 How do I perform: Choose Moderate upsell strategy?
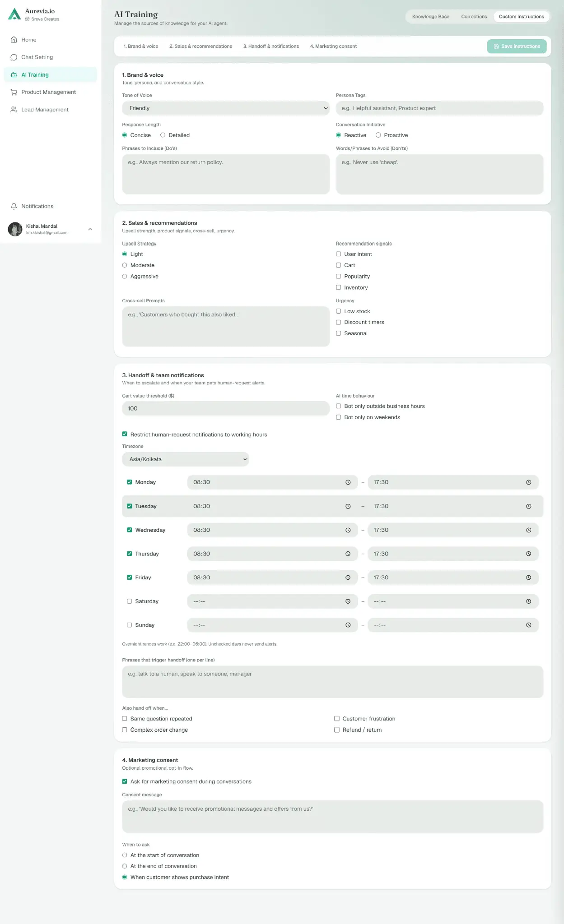click(x=125, y=265)
